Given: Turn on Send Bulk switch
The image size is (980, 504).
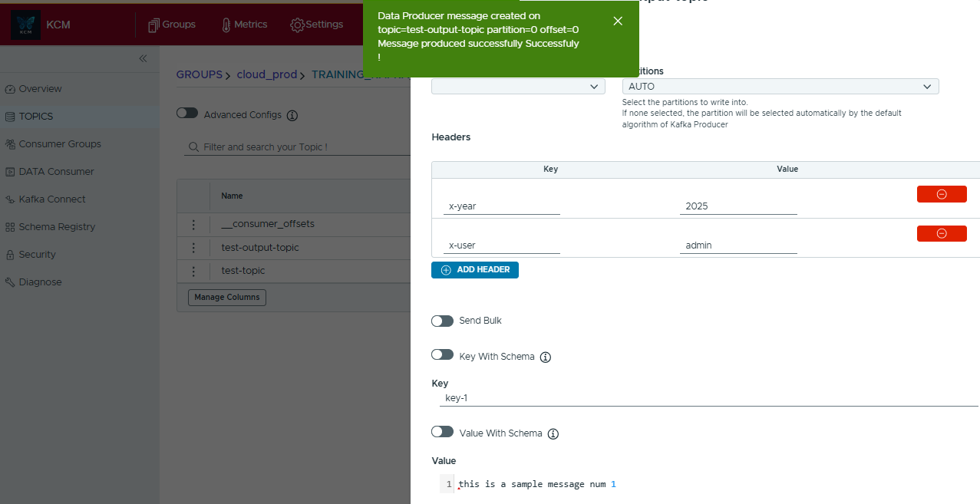Looking at the screenshot, I should click(x=442, y=321).
